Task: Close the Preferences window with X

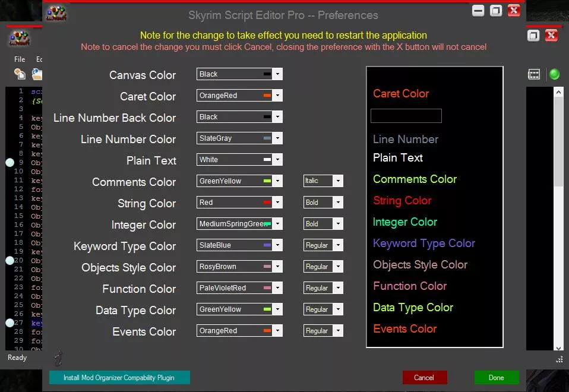Action: pos(514,11)
